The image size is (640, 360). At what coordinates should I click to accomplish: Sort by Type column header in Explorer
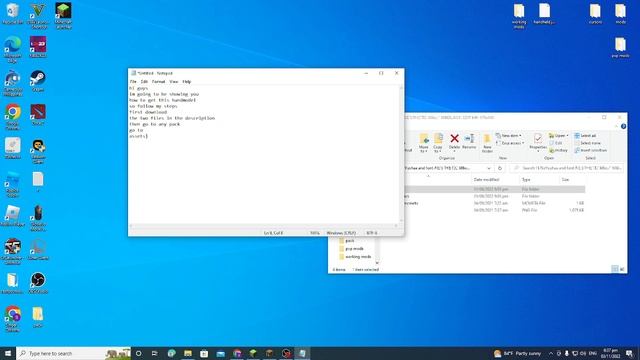coord(526,180)
